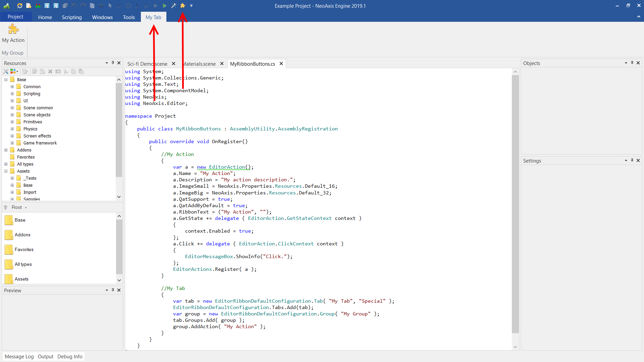Expand the Common folder in Resources tree
The height and width of the screenshot is (362, 644).
pos(12,87)
